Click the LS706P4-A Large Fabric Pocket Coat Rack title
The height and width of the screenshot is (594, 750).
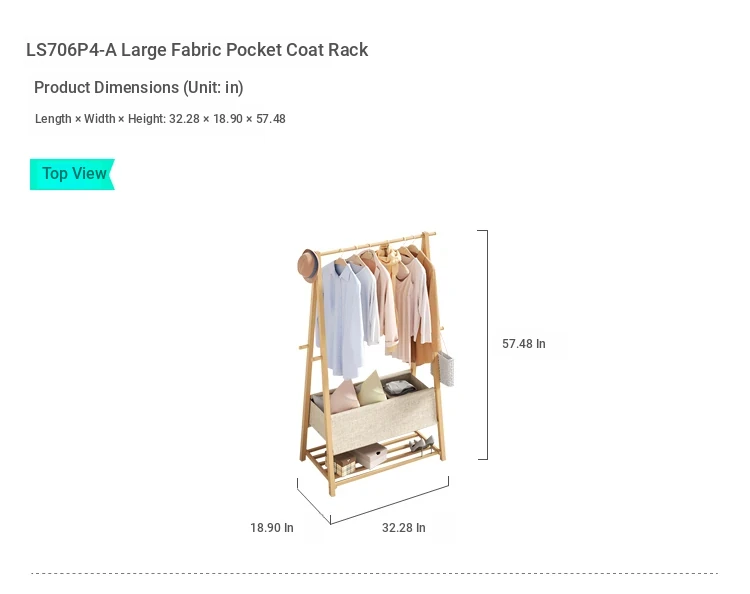point(197,50)
